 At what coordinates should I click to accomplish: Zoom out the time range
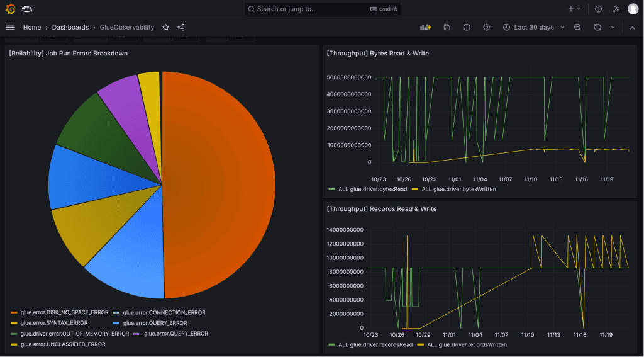tap(577, 27)
